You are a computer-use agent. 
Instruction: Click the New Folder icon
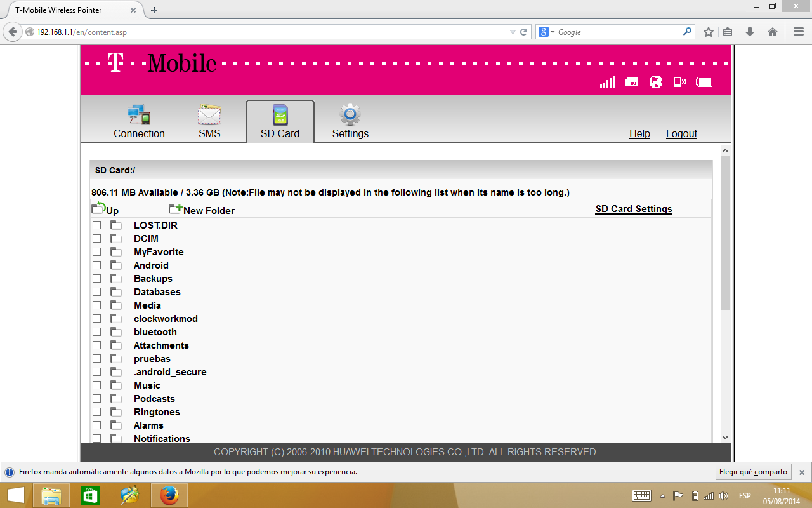pyautogui.click(x=176, y=209)
